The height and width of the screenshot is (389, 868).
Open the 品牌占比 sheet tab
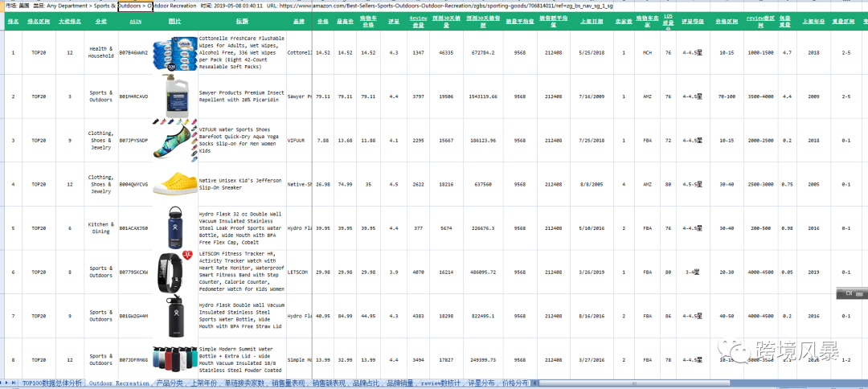[x=366, y=383]
